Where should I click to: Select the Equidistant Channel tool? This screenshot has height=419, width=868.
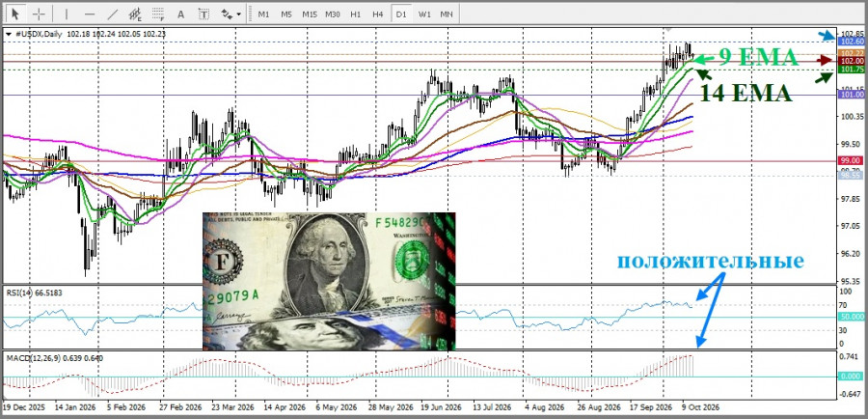(135, 14)
